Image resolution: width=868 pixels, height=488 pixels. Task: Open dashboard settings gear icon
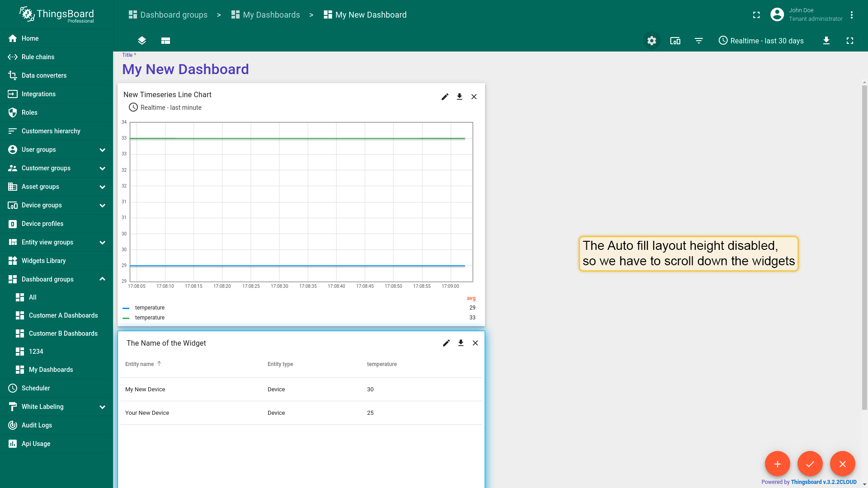click(651, 41)
